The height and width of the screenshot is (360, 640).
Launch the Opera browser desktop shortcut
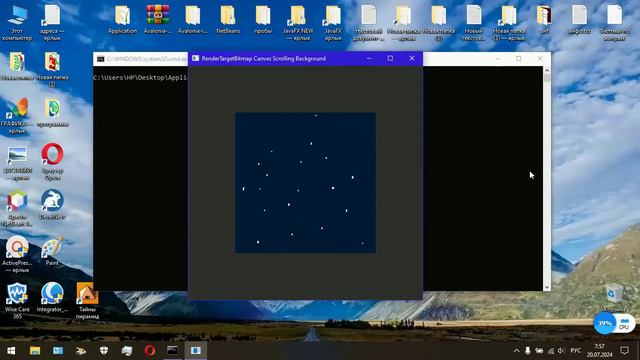coord(52,162)
